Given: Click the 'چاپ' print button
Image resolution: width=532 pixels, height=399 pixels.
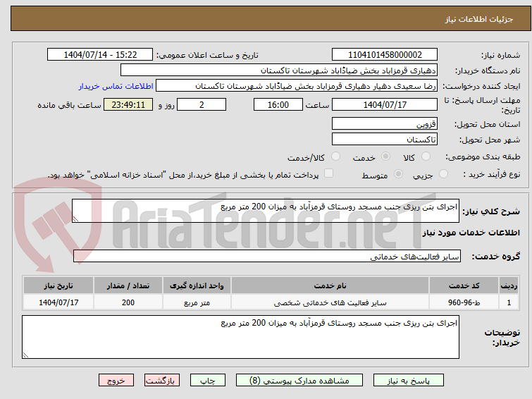Looking at the screenshot, I should click(x=208, y=381).
